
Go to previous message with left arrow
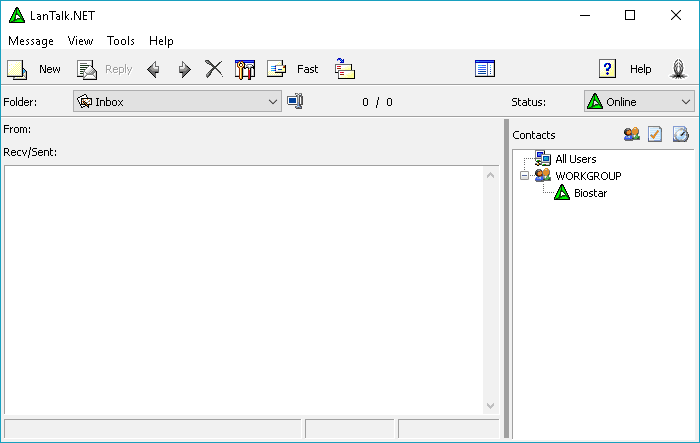coord(153,70)
